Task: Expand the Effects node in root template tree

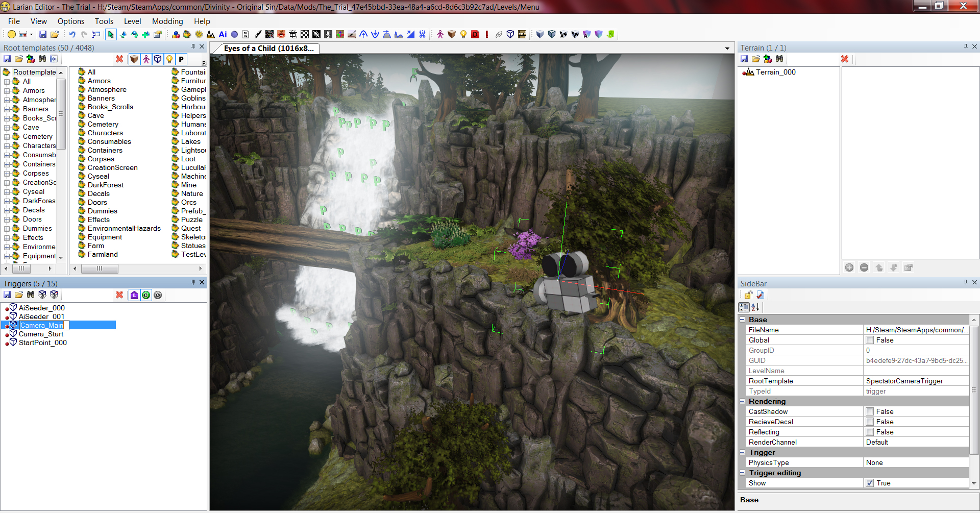Action: click(x=7, y=238)
